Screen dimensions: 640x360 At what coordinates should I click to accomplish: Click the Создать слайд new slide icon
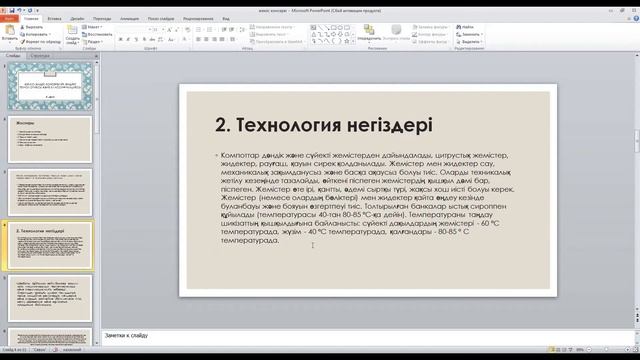(72, 30)
